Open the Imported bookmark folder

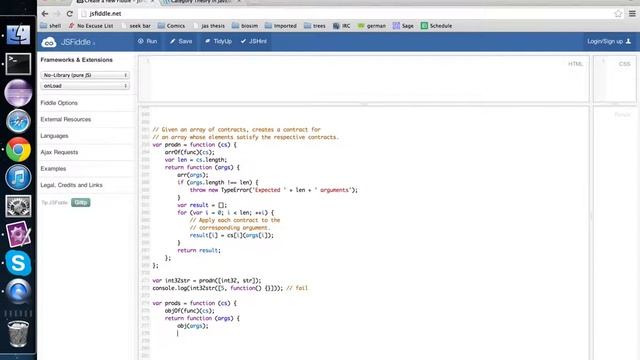coord(281,26)
